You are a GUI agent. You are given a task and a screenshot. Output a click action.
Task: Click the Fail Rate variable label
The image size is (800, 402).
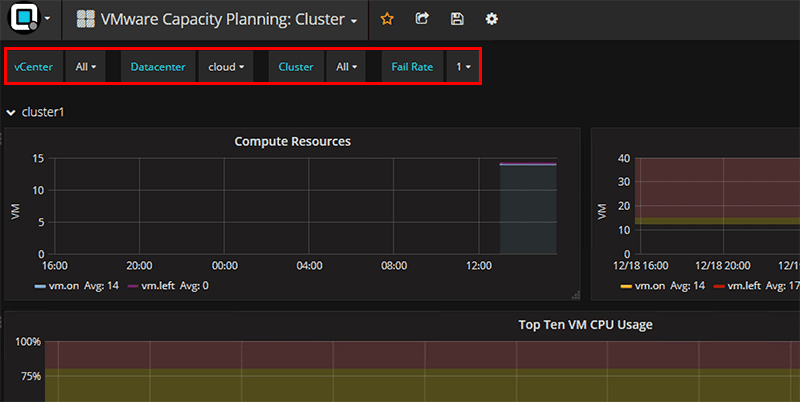coord(412,67)
